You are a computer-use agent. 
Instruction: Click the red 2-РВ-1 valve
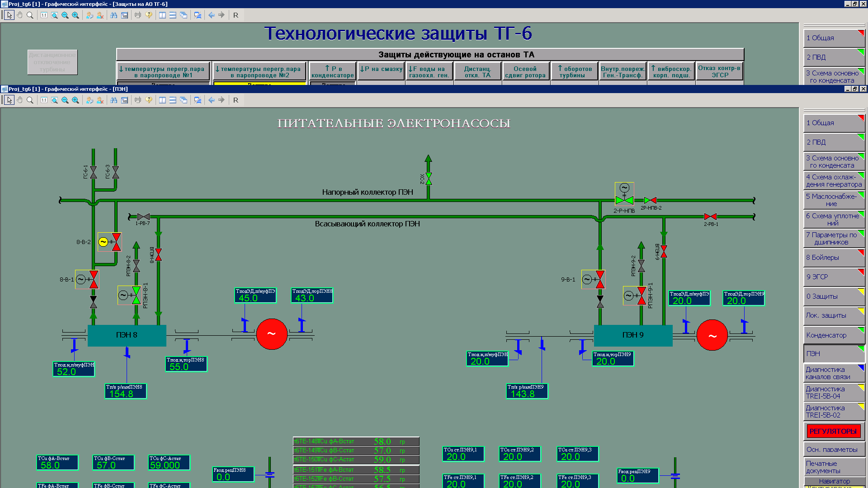click(710, 216)
